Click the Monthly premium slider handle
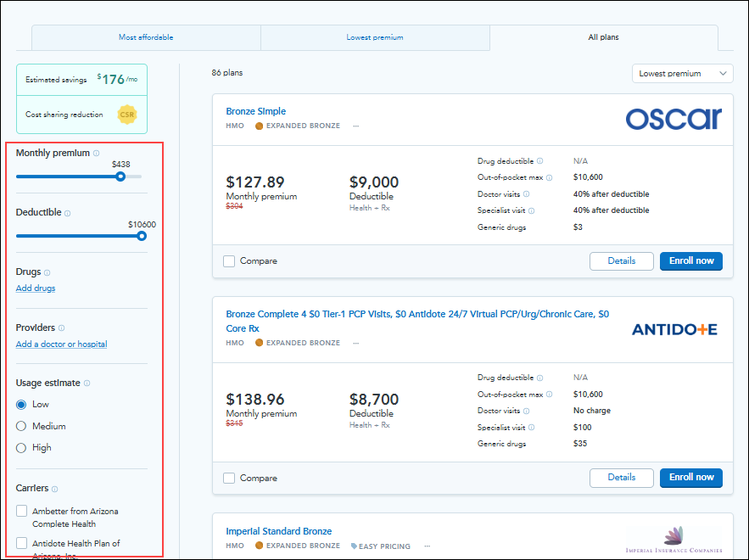Viewport: 749px width, 560px height. [x=120, y=176]
